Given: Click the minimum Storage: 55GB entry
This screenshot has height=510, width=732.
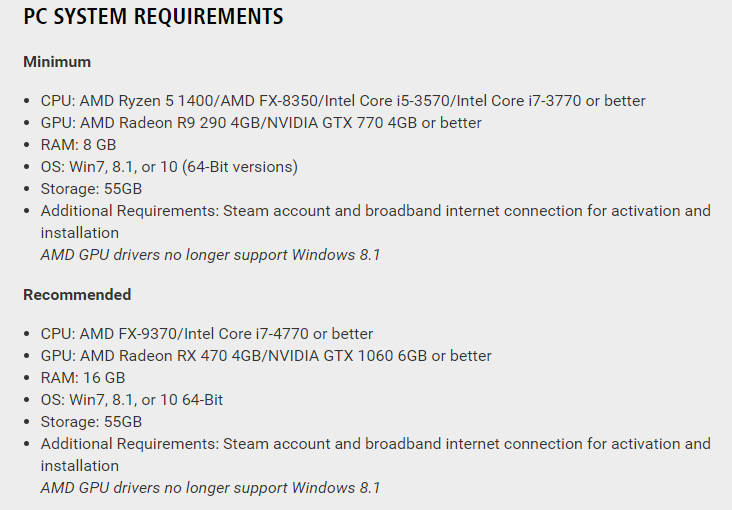Looking at the screenshot, I should point(91,189).
